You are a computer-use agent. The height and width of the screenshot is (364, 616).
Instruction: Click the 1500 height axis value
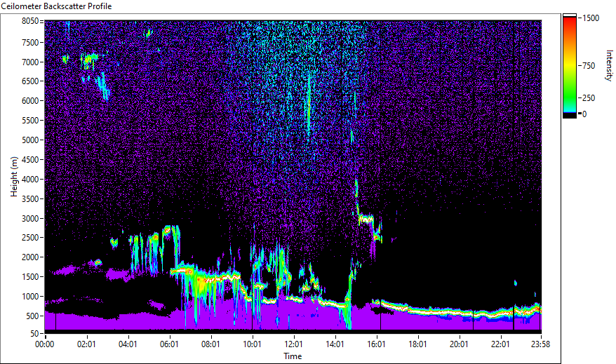coord(30,277)
